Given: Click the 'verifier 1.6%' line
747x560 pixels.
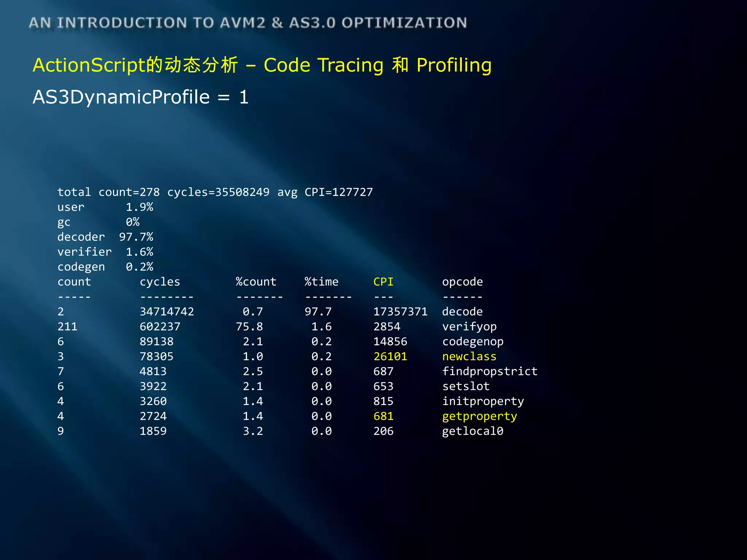Looking at the screenshot, I should coord(105,252).
